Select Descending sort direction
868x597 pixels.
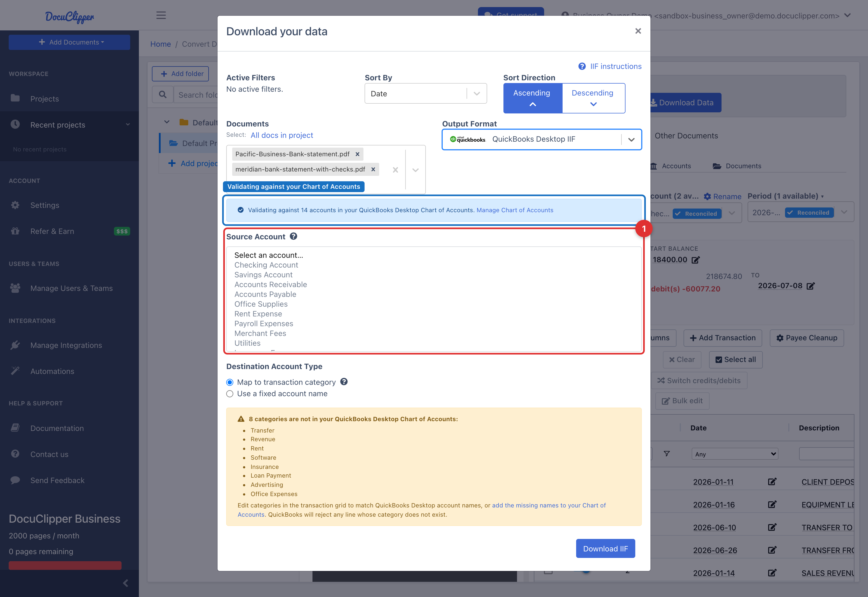pos(593,98)
